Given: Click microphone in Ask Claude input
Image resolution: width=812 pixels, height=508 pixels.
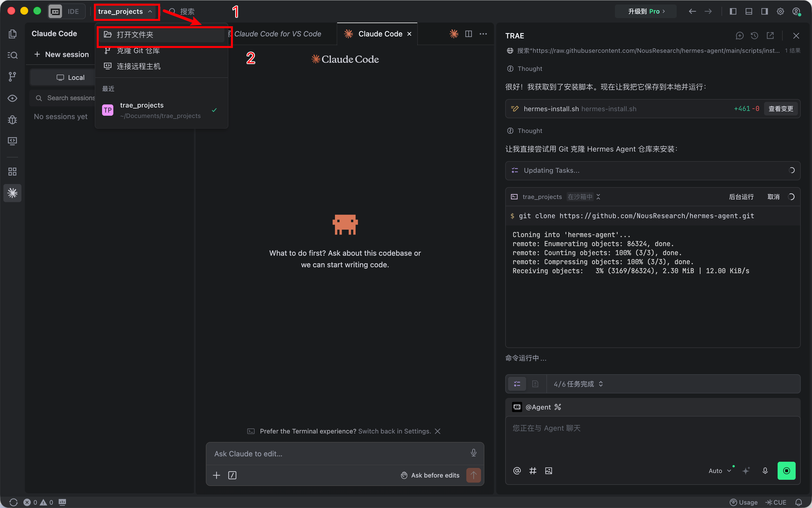Looking at the screenshot, I should pos(473,453).
